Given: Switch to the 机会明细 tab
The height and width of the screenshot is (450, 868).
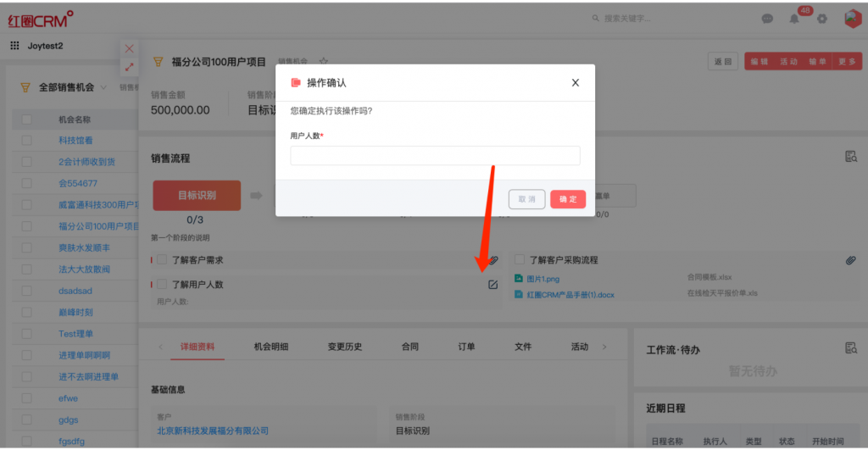Looking at the screenshot, I should 271,347.
